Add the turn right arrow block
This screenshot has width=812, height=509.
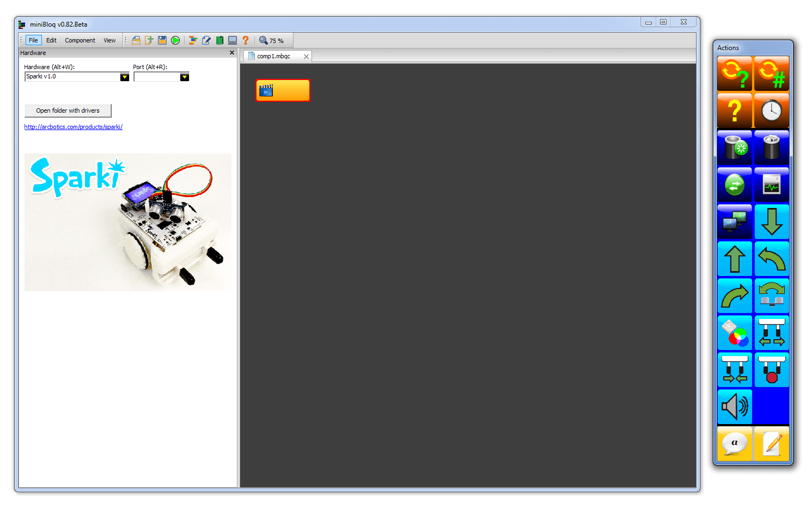[735, 296]
